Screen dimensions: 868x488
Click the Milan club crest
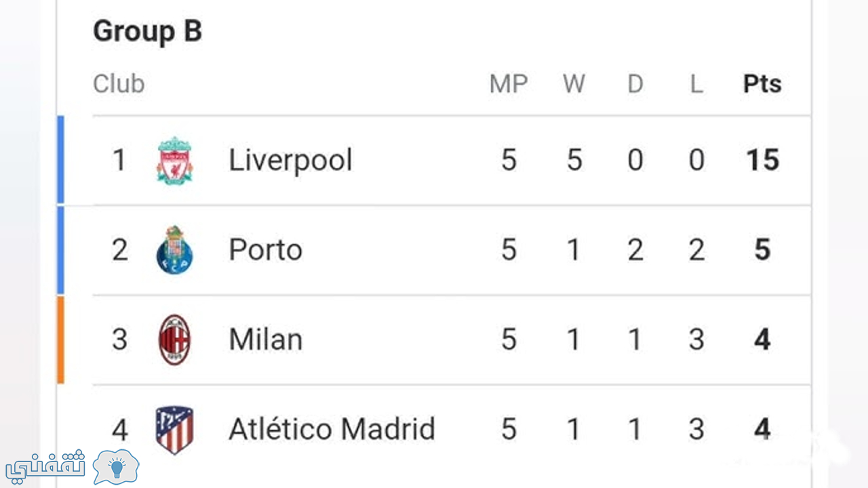pos(174,340)
